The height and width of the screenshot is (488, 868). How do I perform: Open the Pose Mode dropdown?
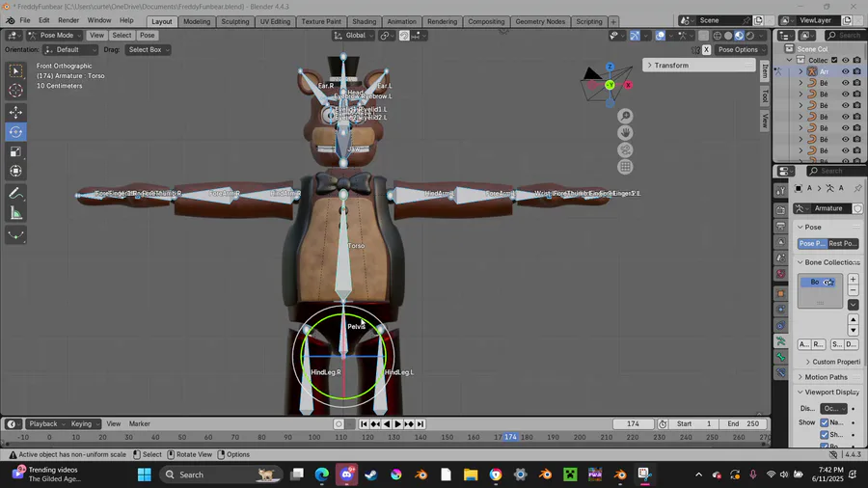(55, 36)
